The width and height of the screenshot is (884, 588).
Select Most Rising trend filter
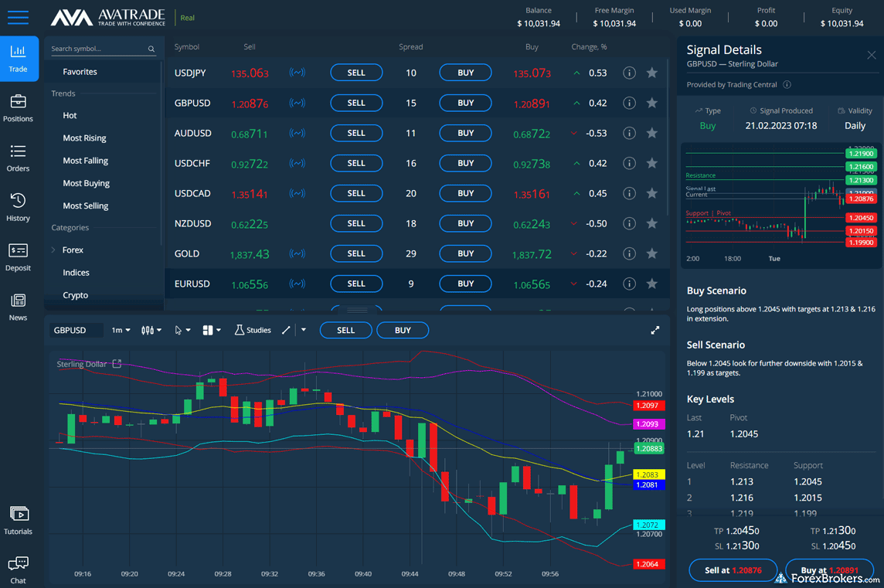pyautogui.click(x=84, y=138)
